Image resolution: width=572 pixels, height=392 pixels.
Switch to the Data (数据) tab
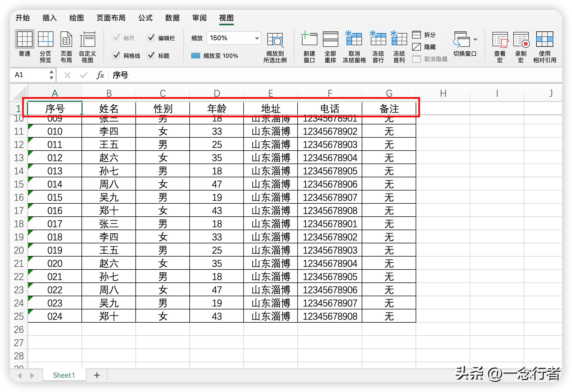tap(172, 18)
